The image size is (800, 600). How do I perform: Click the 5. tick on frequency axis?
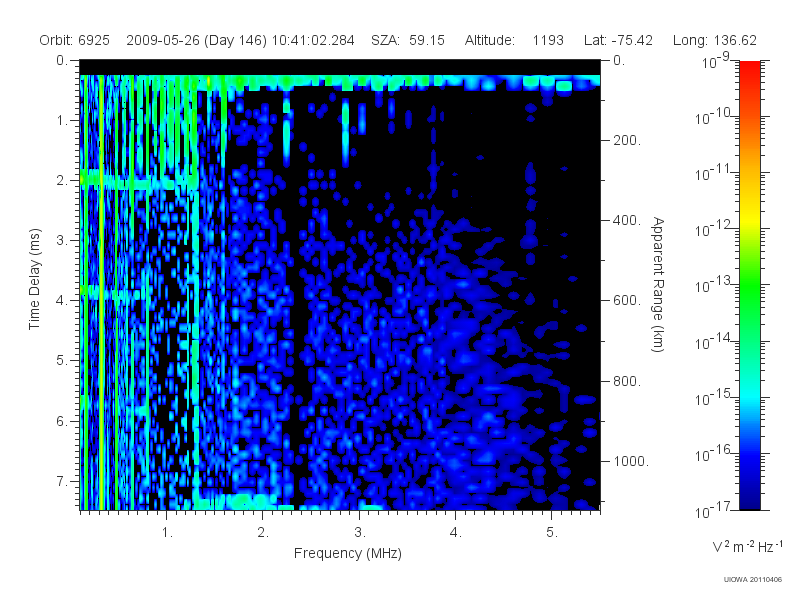(x=552, y=533)
